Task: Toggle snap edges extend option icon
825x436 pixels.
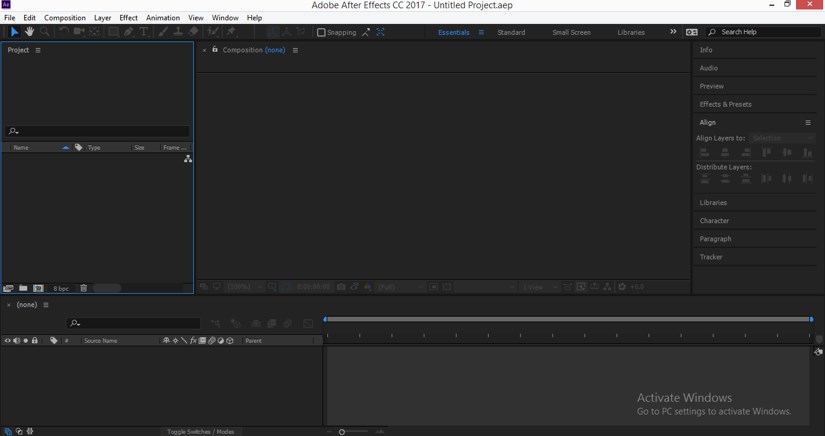Action: tap(366, 32)
